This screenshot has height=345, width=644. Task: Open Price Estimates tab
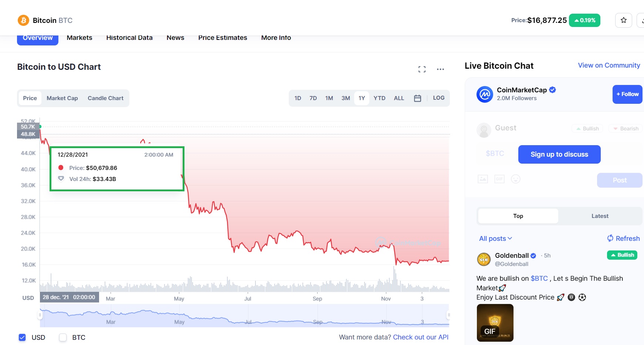pyautogui.click(x=223, y=38)
